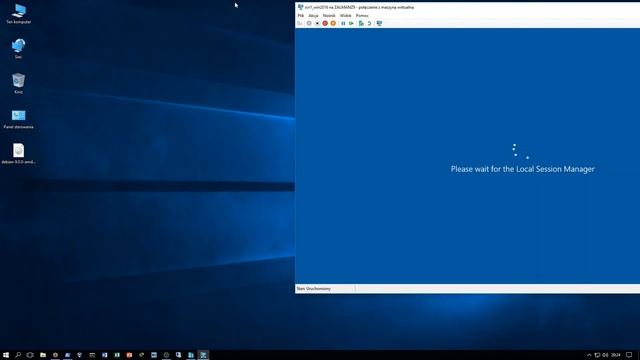Click the network tray icon
Viewport: 640px width, 360px height.
point(597,355)
